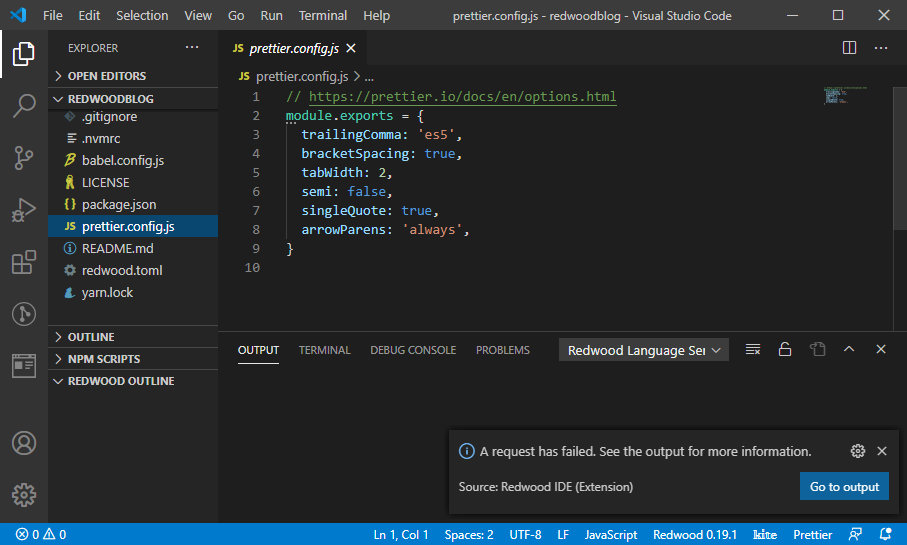Click the Visual Studio Code logo icon

click(x=19, y=15)
